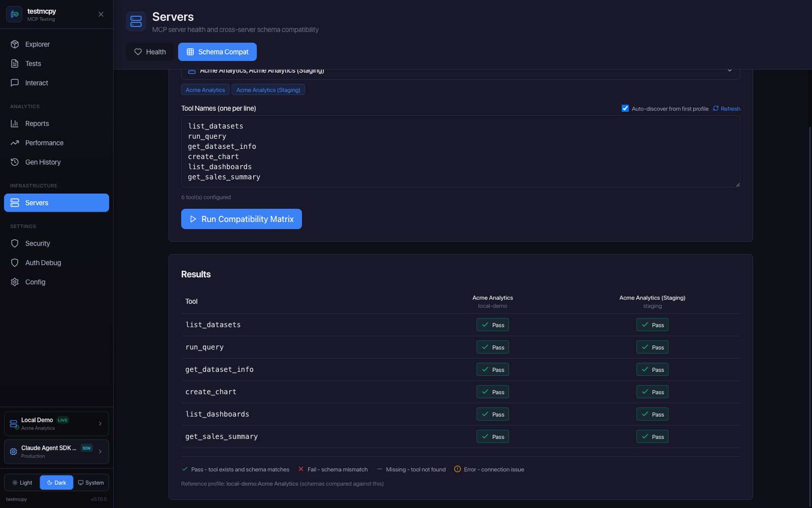Click the Acme Analytics profile tag
812x508 pixels.
click(206, 90)
